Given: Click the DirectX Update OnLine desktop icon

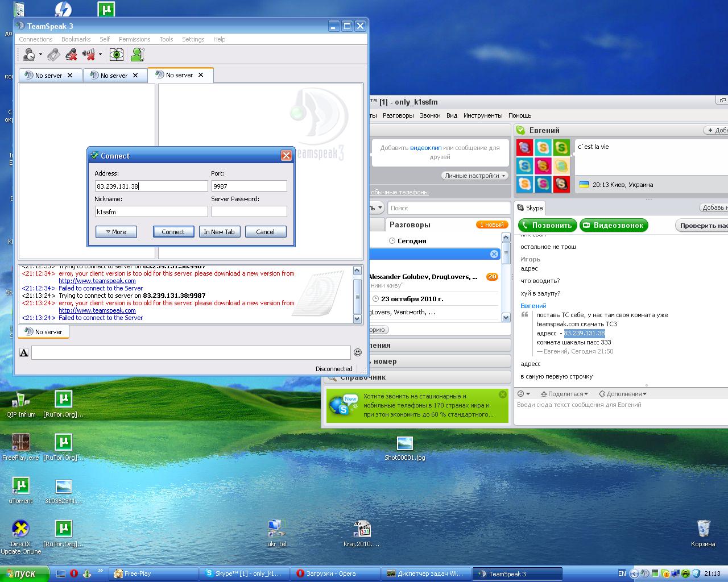Looking at the screenshot, I should click(x=20, y=530).
